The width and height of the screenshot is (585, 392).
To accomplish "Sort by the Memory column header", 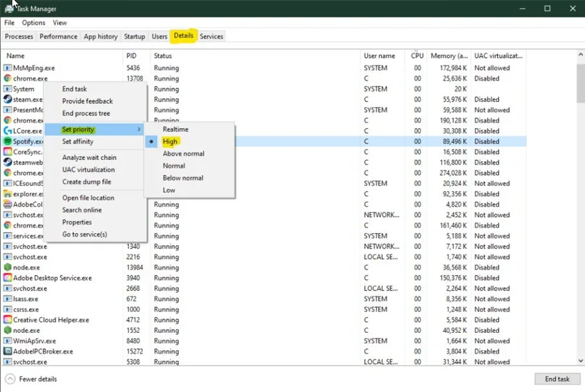I will point(448,55).
